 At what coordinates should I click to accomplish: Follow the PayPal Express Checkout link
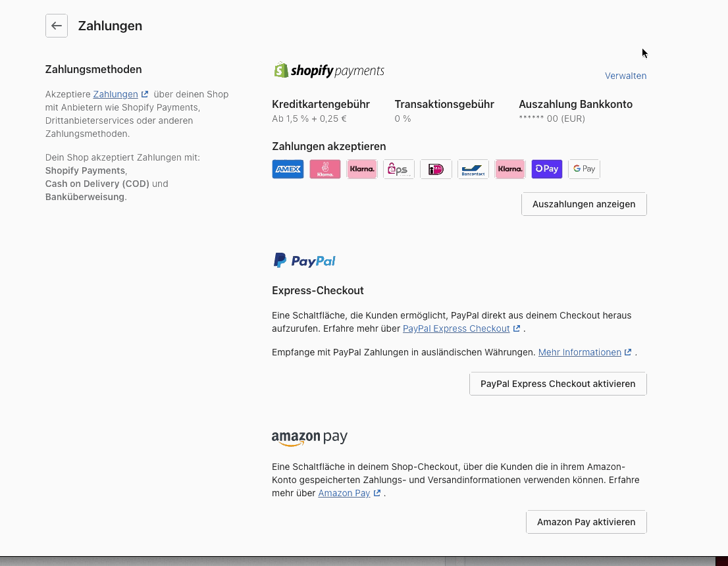click(456, 328)
